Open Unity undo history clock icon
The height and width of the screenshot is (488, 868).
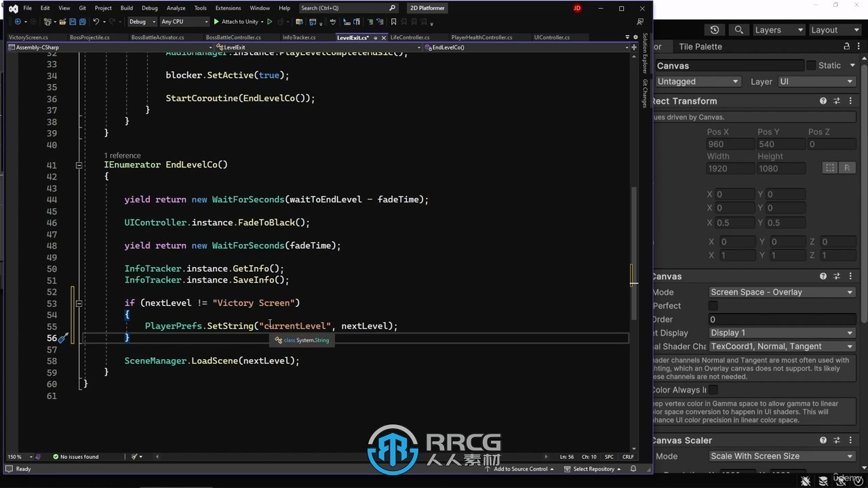(715, 30)
